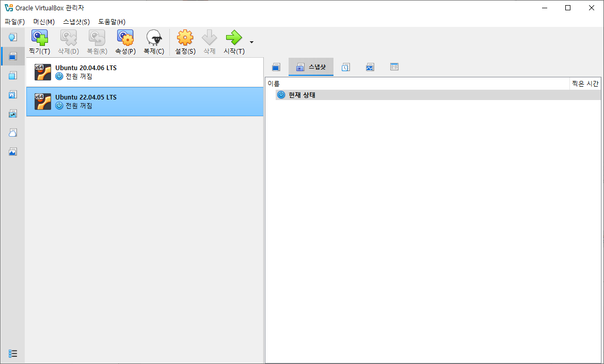Click the 찍은 시간 column header

tap(585, 84)
